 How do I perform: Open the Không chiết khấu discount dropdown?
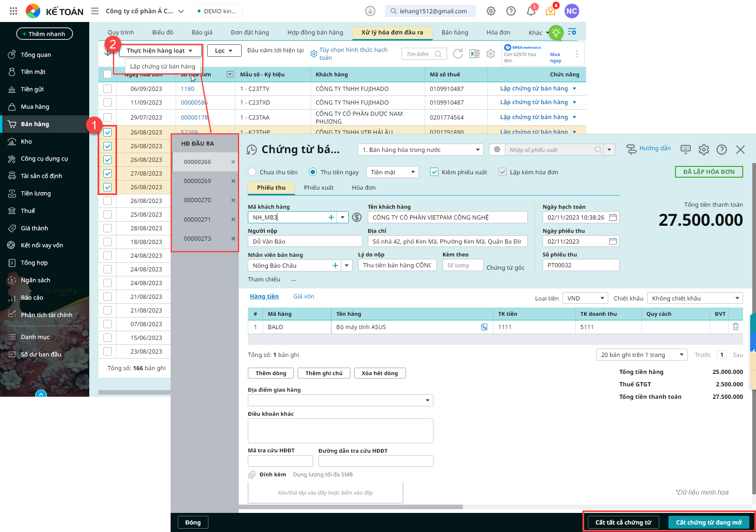[695, 298]
